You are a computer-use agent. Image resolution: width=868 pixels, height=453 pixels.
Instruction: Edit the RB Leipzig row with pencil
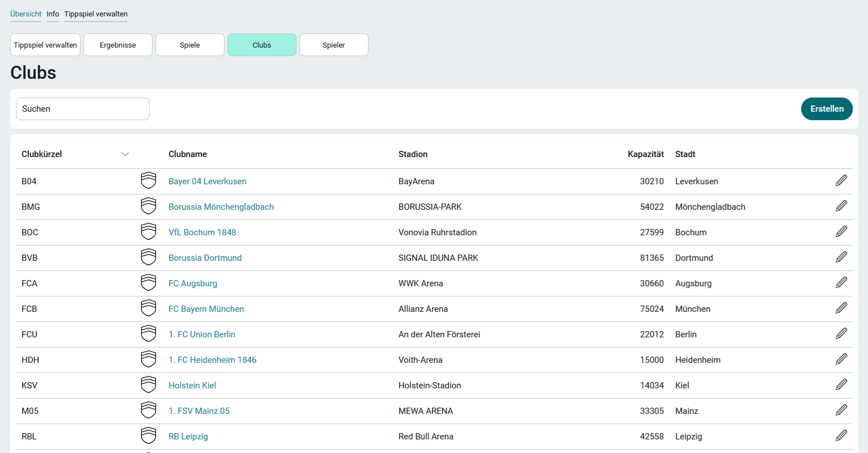841,435
